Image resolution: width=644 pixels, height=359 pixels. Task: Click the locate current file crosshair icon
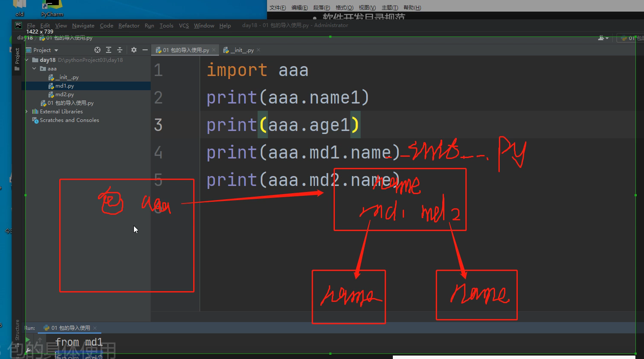click(x=97, y=50)
